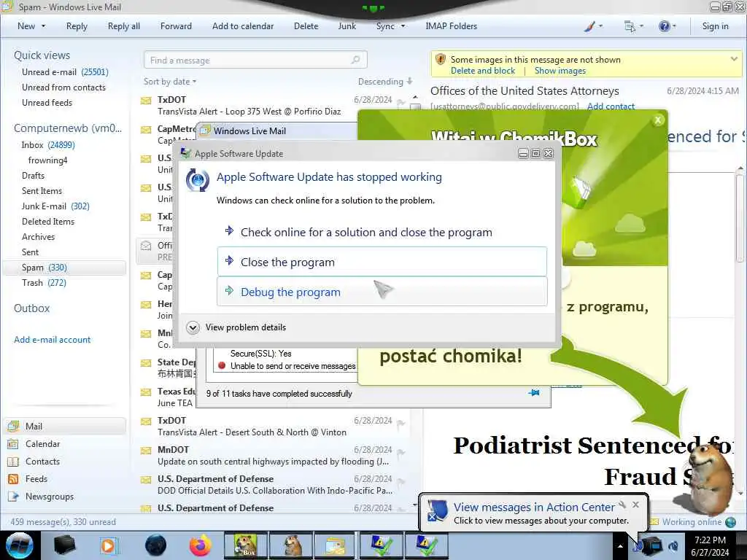Open Unread e-mail quick view
The image size is (747, 560).
tap(65, 72)
